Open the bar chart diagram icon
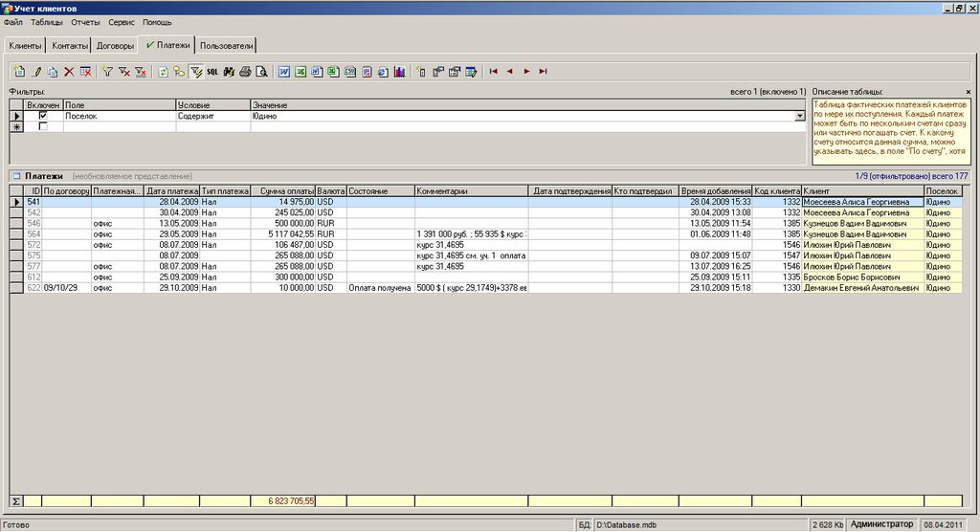 click(x=399, y=72)
